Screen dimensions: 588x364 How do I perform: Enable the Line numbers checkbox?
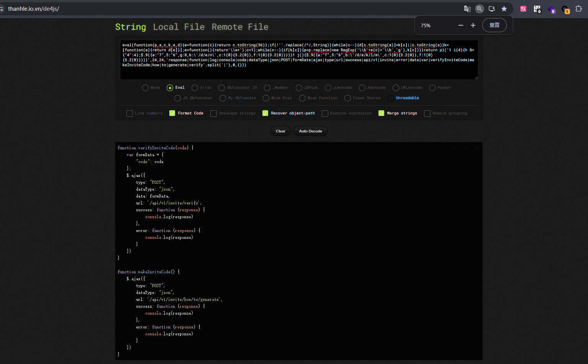click(x=129, y=113)
